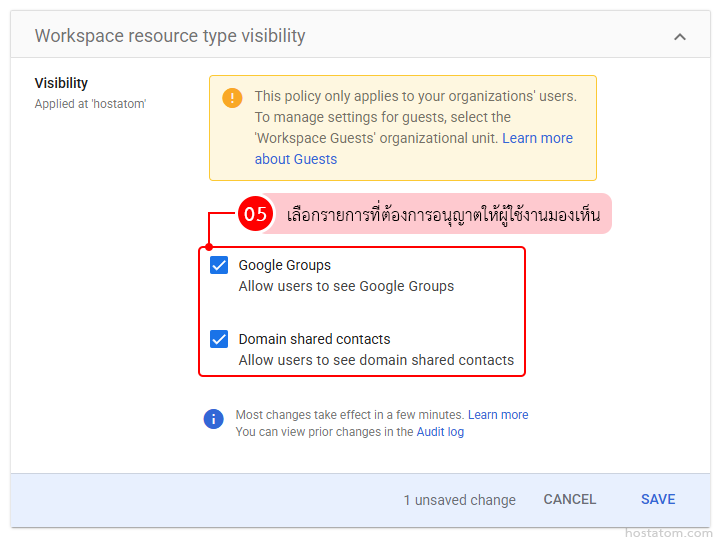Click the SAVE button
Image resolution: width=720 pixels, height=538 pixels.
tap(658, 499)
